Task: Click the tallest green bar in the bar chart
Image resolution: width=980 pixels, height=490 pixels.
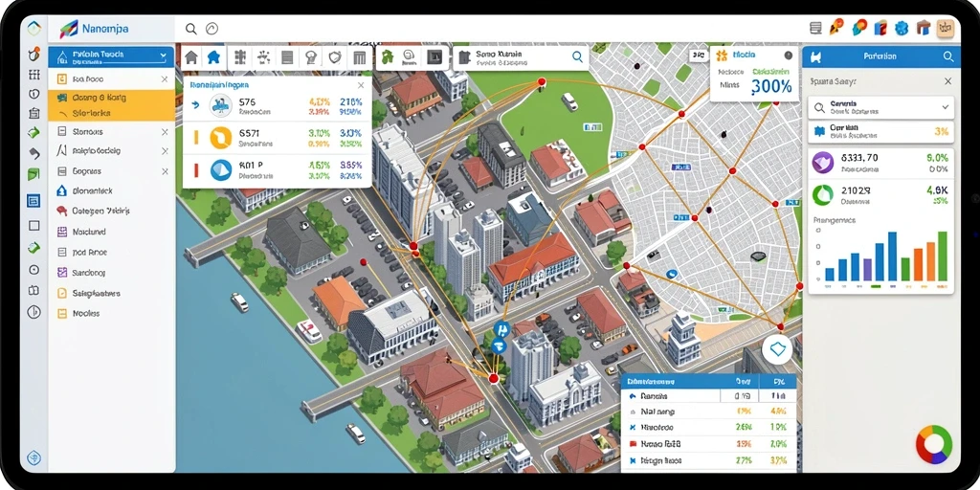Action: pos(943,256)
